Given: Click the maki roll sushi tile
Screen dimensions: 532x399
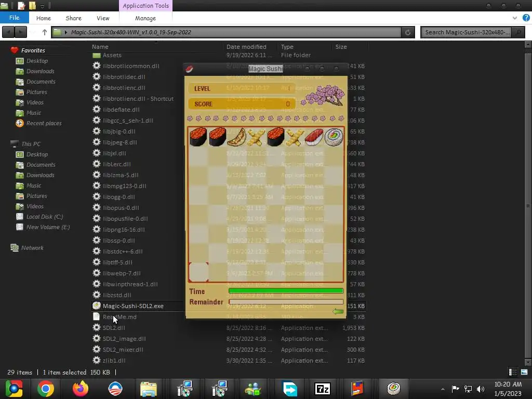Looking at the screenshot, I should click(x=334, y=137).
